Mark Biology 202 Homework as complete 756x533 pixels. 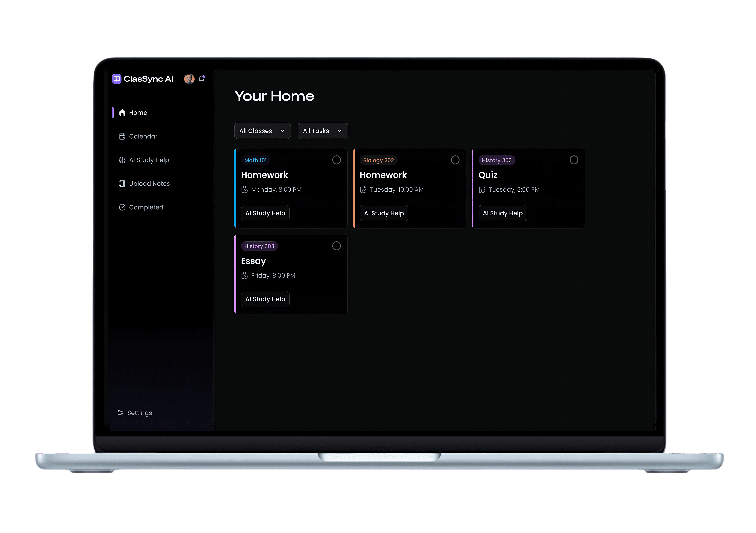pos(455,160)
